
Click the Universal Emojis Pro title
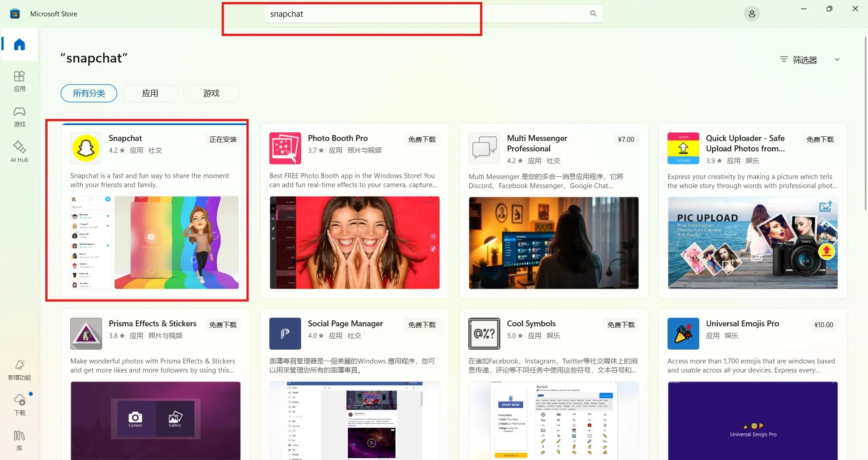pyautogui.click(x=743, y=324)
